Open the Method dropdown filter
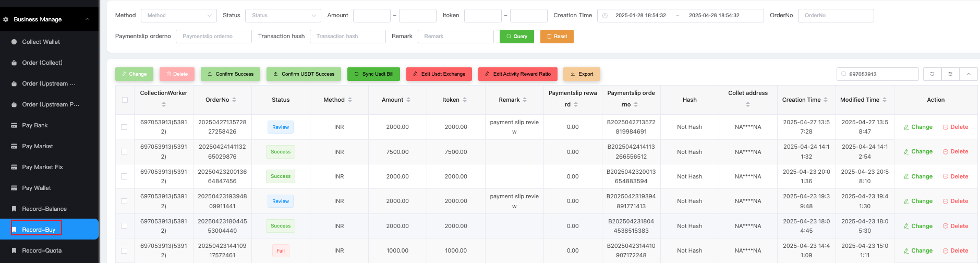The height and width of the screenshot is (263, 980). coord(178,16)
